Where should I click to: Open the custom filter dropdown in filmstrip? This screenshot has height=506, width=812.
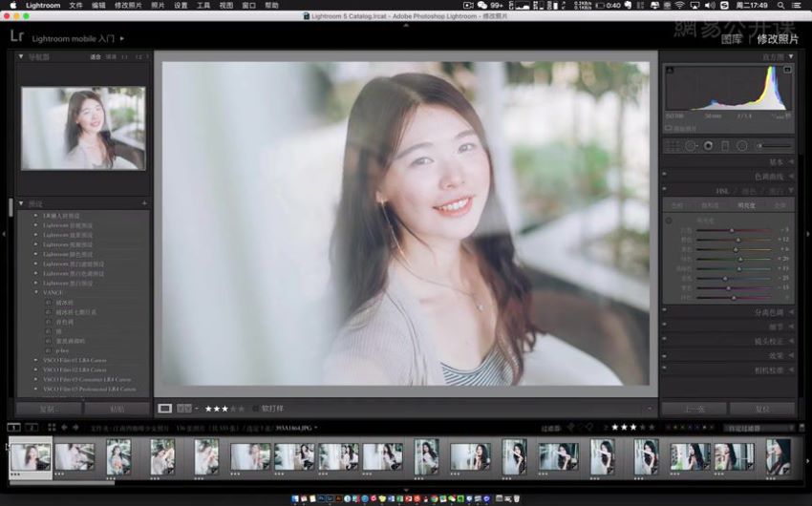tap(759, 428)
